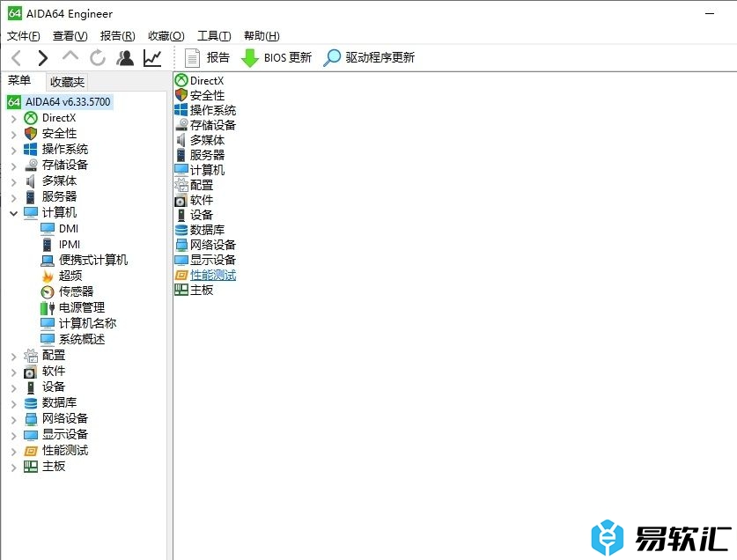Click the Windows logo beside 操作系统 in tree
Image resolution: width=737 pixels, height=560 pixels.
[31, 149]
